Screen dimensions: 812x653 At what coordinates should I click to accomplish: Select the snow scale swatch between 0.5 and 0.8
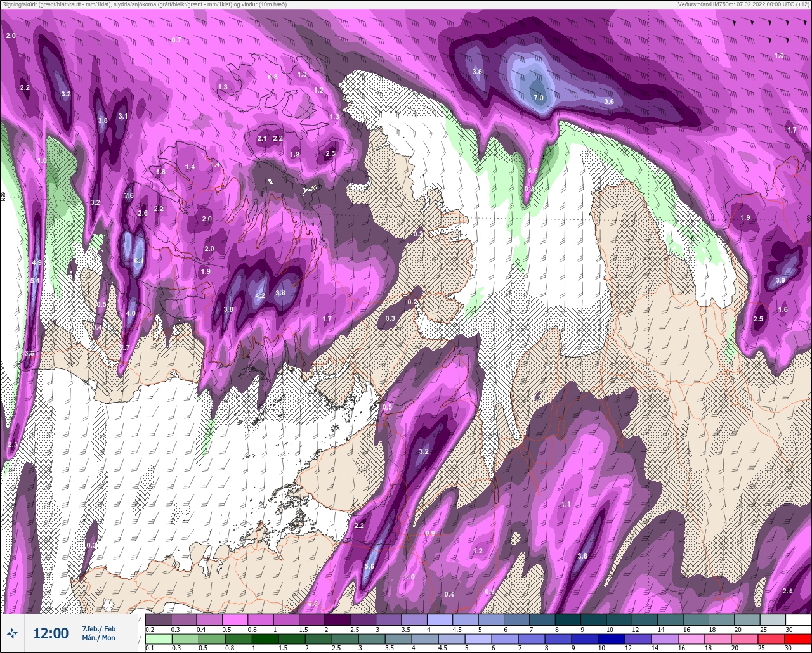[x=235, y=619]
